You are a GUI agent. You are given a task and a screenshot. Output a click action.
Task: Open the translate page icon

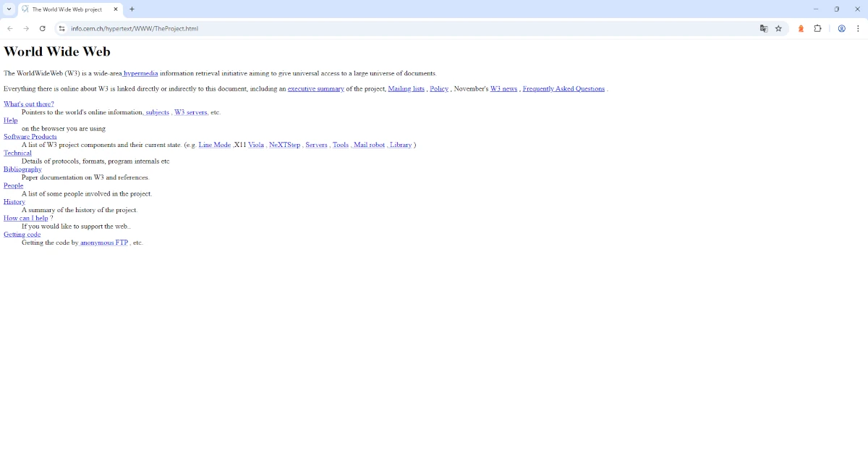pyautogui.click(x=763, y=28)
